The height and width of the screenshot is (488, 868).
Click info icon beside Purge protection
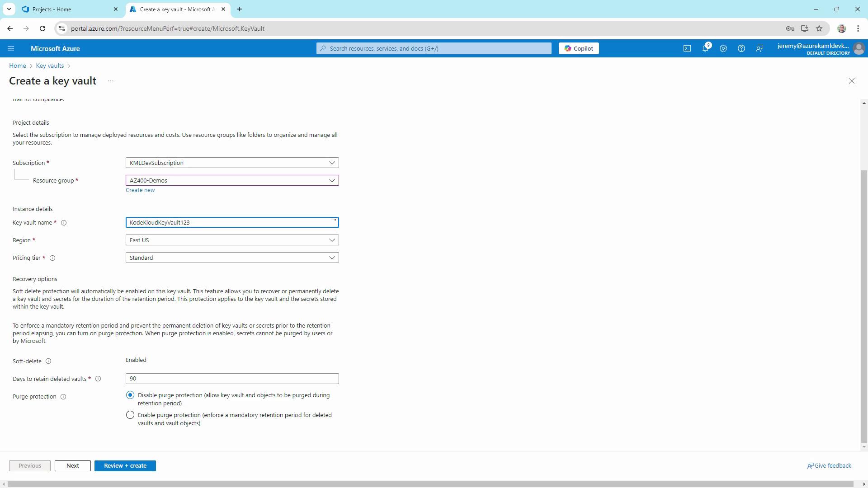pyautogui.click(x=63, y=397)
